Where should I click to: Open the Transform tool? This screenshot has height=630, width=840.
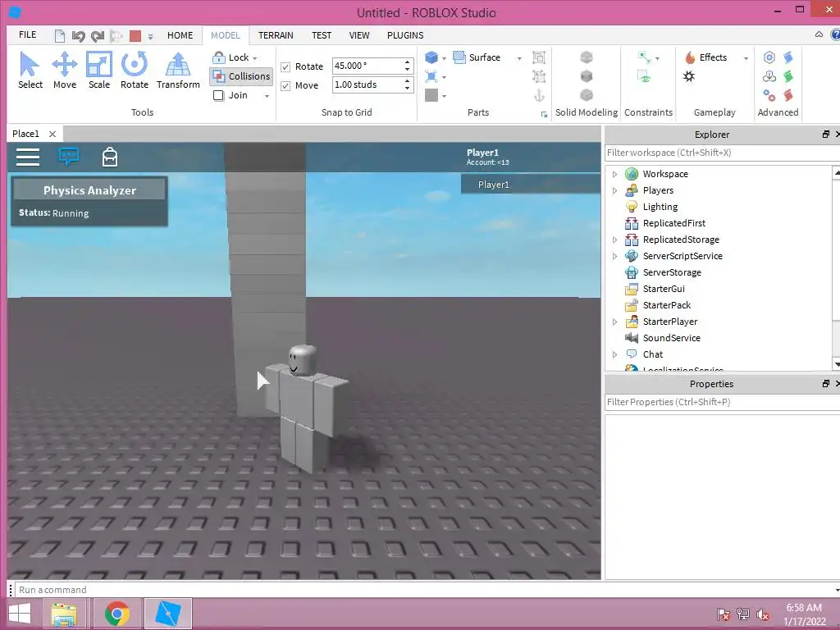tap(178, 71)
